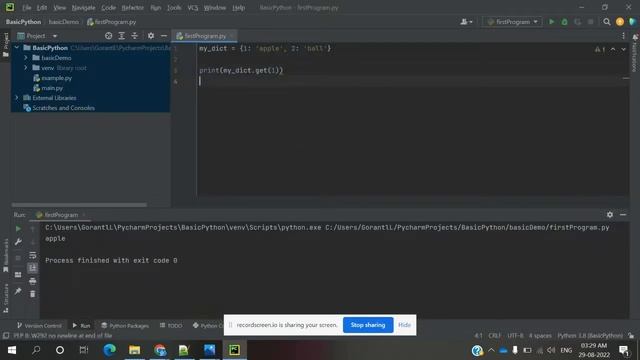Click ENG language indicator

tap(566, 350)
